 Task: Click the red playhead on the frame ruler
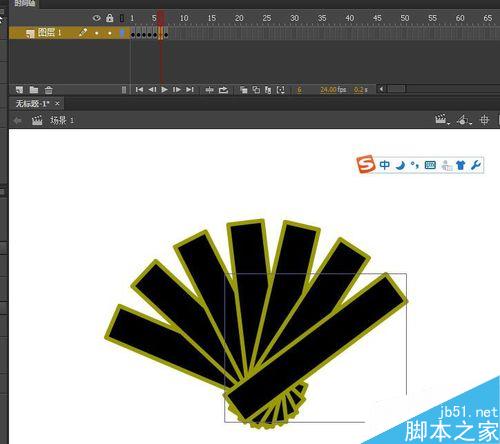[161, 18]
